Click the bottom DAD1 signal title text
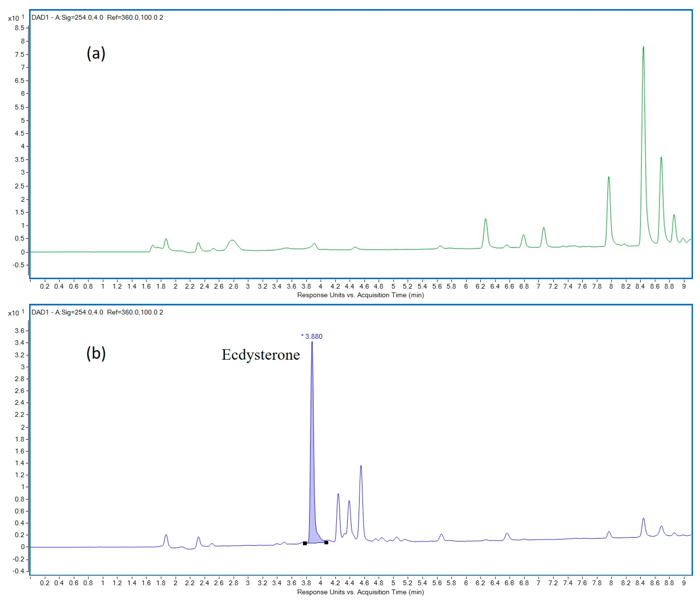Image resolution: width=700 pixels, height=601 pixels. point(97,313)
